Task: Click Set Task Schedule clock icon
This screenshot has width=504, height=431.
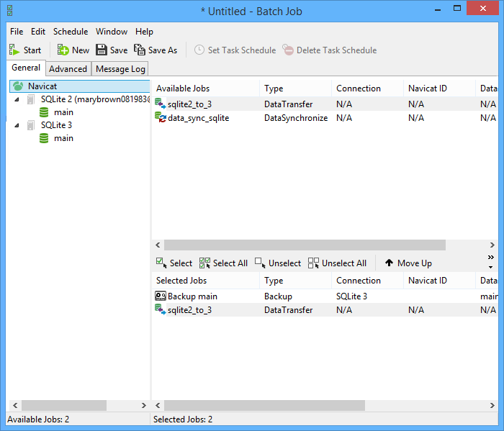Action: click(x=199, y=50)
